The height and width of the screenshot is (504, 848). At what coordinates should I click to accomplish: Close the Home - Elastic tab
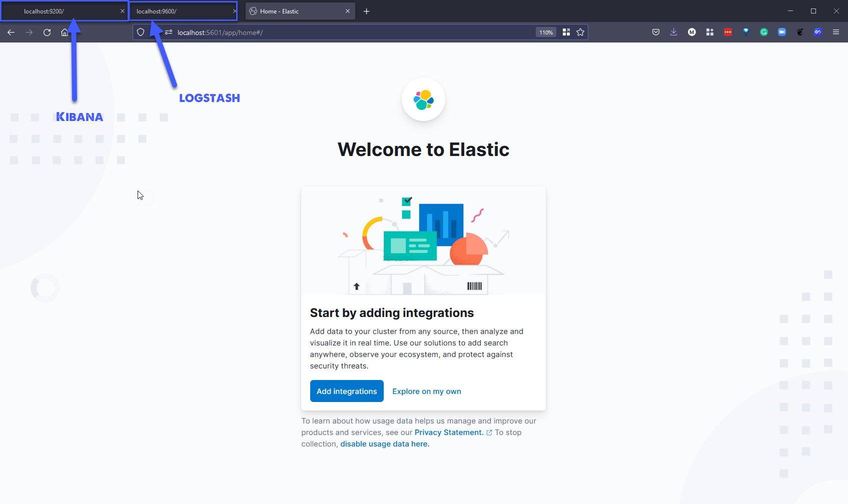click(348, 11)
